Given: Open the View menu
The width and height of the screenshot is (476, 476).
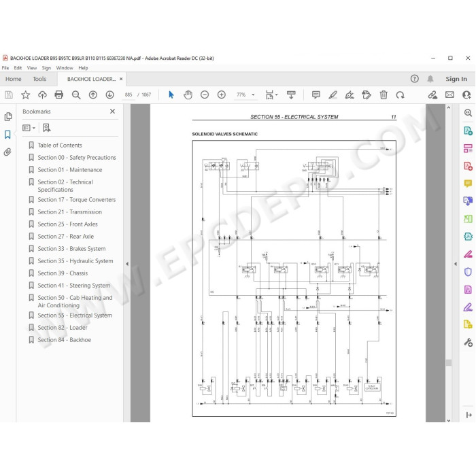Looking at the screenshot, I should pos(31,68).
